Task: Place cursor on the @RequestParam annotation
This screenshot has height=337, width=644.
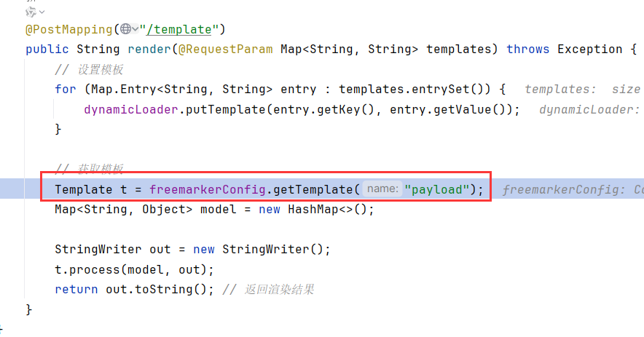Action: 226,49
